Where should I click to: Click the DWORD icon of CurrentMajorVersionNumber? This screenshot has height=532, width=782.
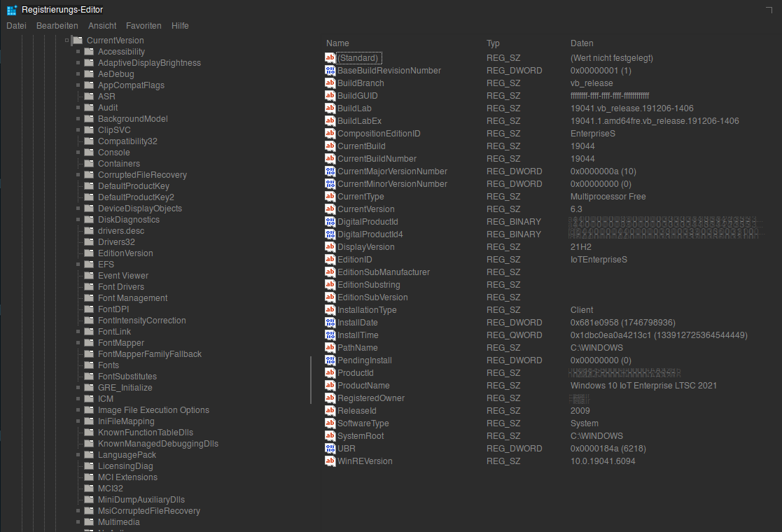click(330, 171)
